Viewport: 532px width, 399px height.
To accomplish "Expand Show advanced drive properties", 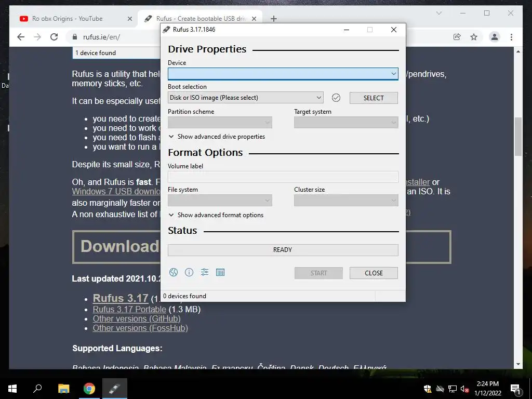I will [x=217, y=137].
